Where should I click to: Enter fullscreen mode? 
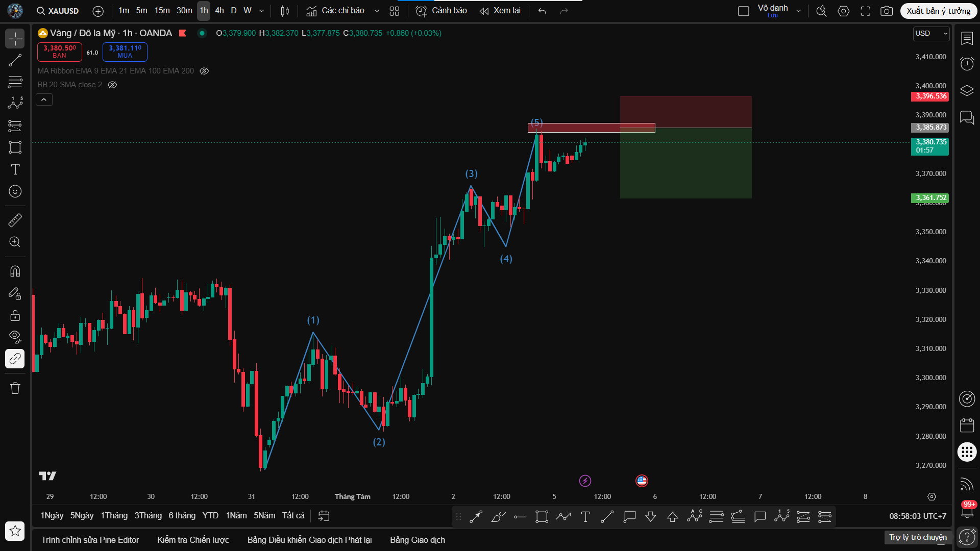[x=866, y=11]
